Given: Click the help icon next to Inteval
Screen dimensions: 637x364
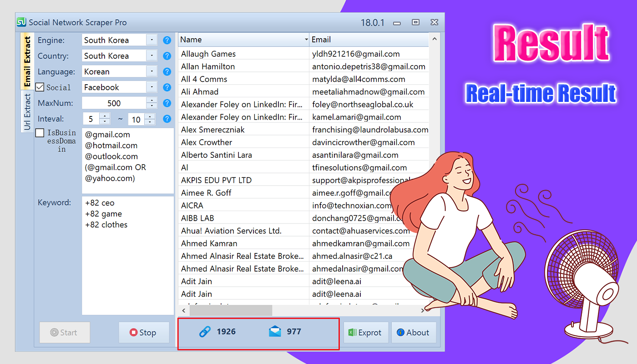Looking at the screenshot, I should [x=167, y=119].
